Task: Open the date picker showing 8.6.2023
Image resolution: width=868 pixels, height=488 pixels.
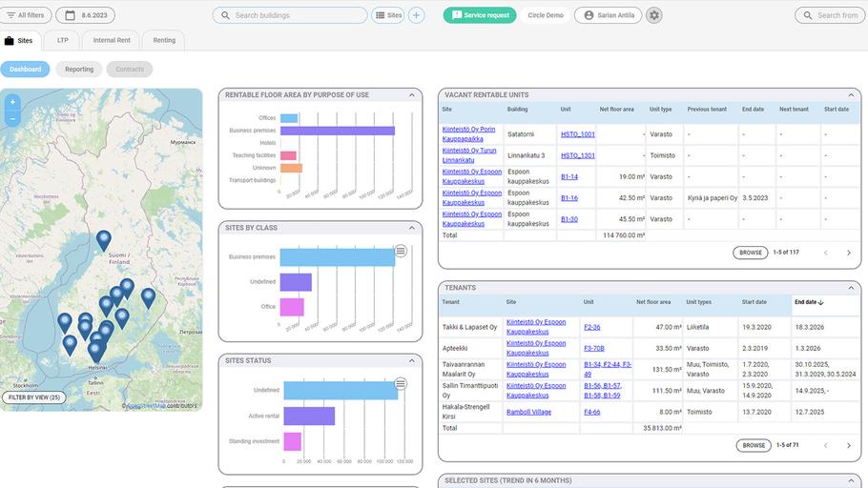Action: (85, 15)
